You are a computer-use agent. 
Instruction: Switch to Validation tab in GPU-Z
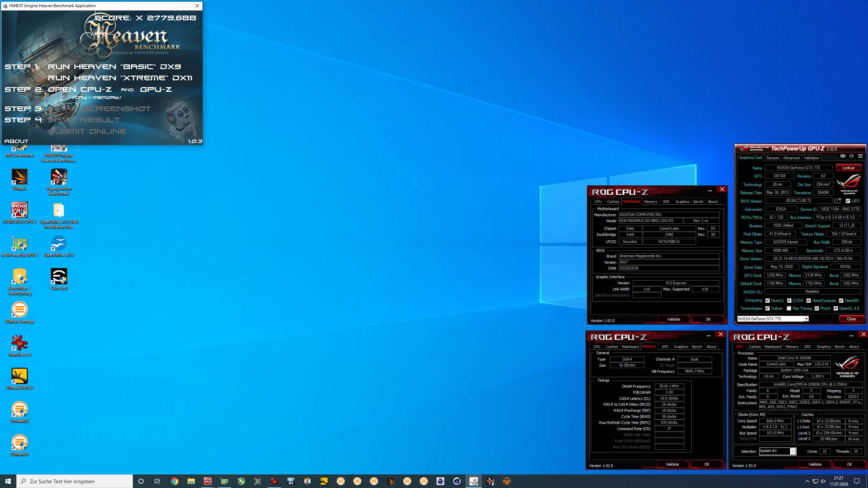point(811,158)
